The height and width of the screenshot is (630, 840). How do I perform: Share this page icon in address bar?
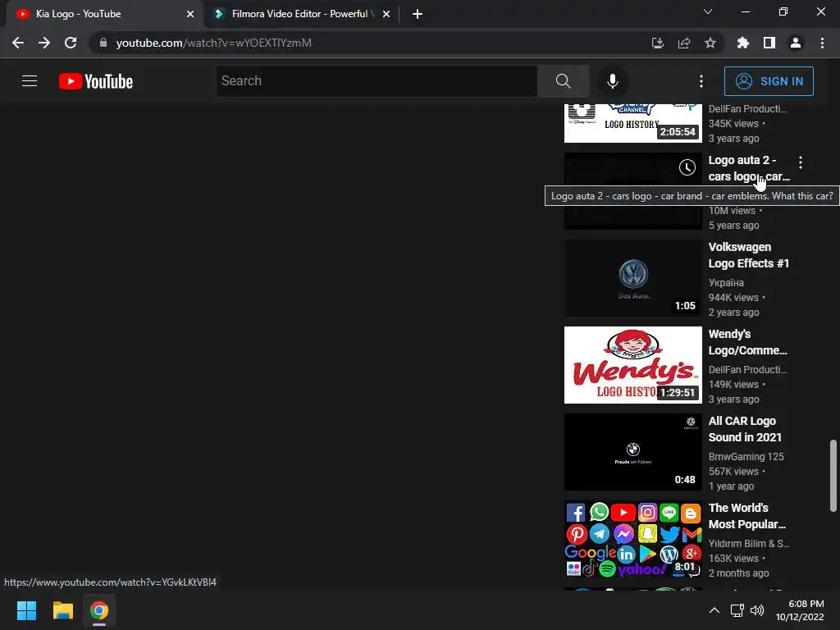click(x=683, y=43)
